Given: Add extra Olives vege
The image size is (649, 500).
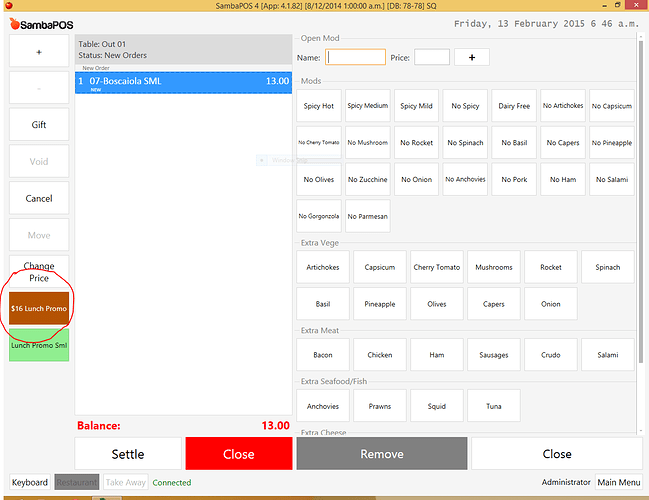Looking at the screenshot, I should coord(437,304).
